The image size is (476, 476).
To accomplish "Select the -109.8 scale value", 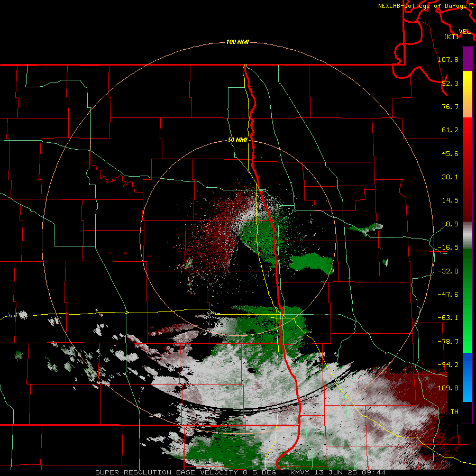I will 446,388.
